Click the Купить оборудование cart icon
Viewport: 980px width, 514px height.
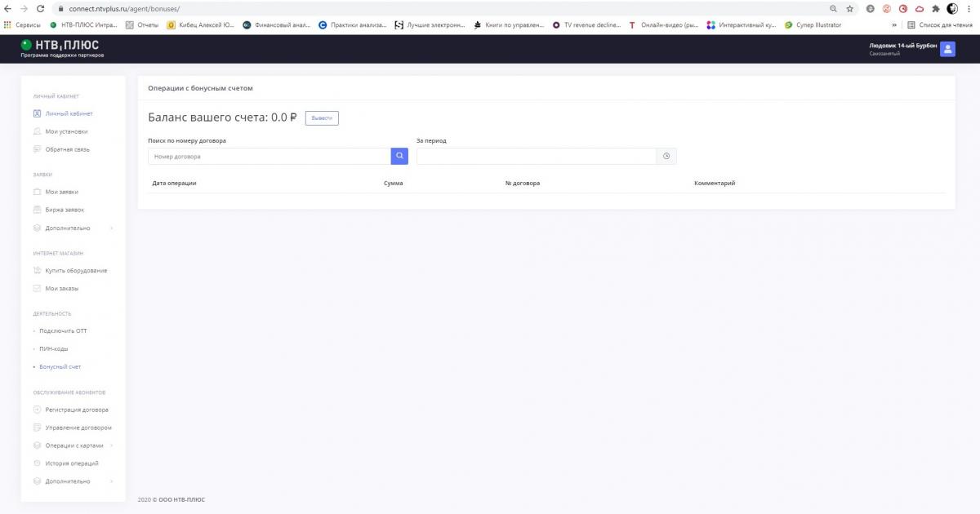coord(37,271)
